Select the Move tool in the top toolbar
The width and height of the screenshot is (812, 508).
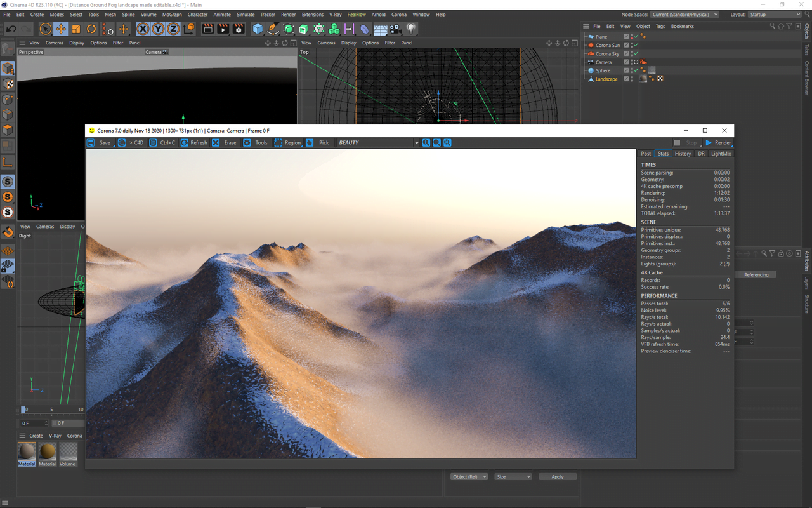pos(61,29)
